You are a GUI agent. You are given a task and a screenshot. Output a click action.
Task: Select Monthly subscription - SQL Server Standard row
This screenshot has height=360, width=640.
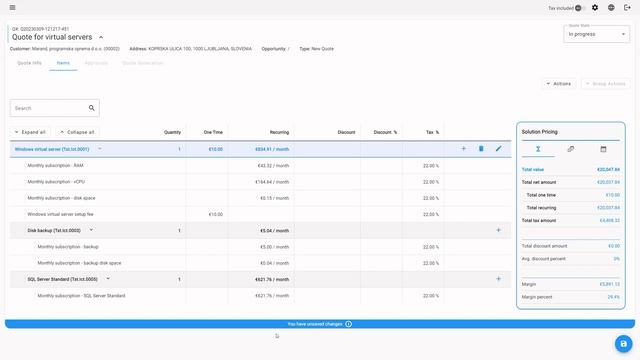coord(260,296)
